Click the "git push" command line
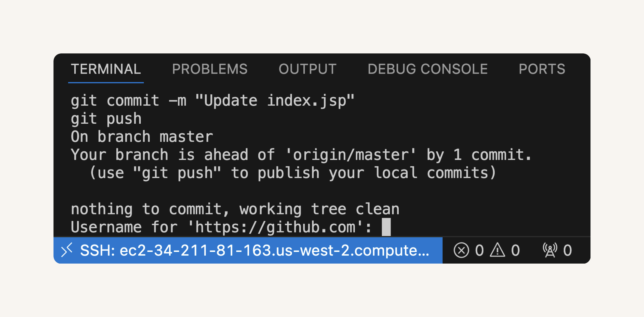Screen dimensions: 644x317 106,119
